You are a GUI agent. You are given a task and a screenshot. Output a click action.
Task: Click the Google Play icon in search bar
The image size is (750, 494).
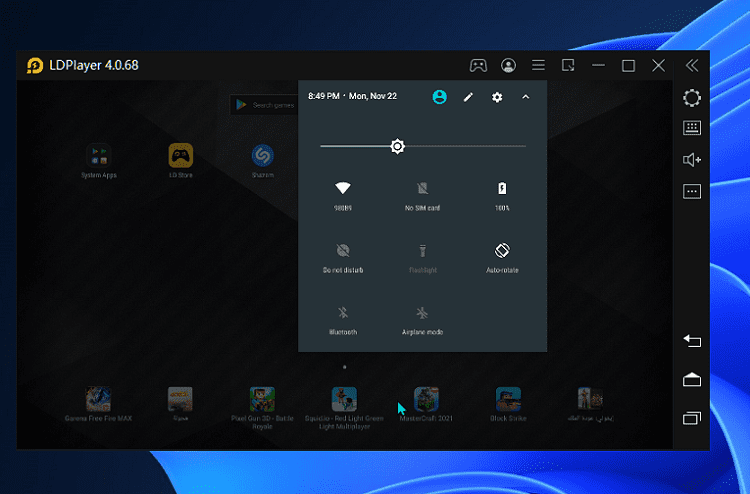[x=242, y=105]
